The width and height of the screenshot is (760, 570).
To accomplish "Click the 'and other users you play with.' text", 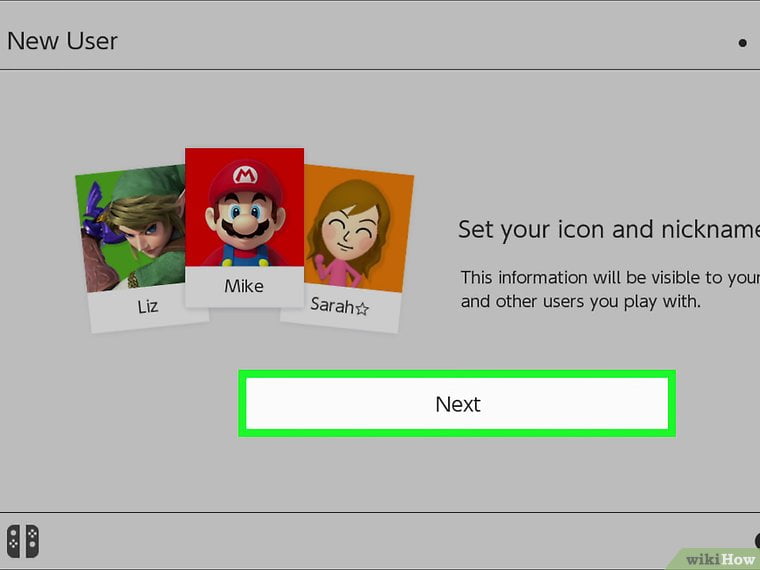I will tap(581, 301).
